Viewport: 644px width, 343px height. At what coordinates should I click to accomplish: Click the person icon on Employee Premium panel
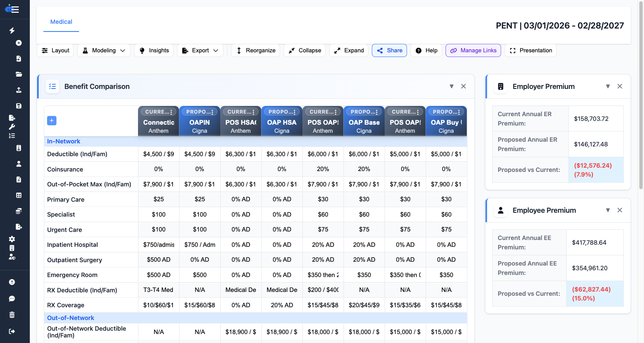[500, 210]
